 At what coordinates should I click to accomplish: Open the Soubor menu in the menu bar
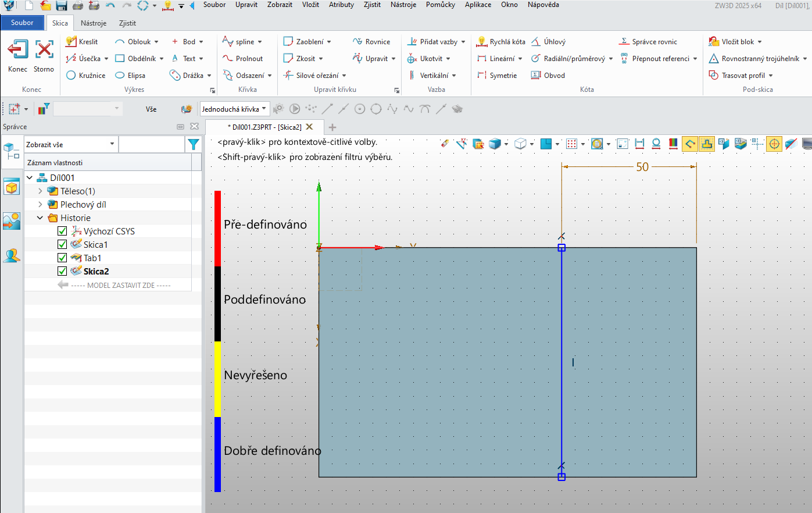[214, 5]
